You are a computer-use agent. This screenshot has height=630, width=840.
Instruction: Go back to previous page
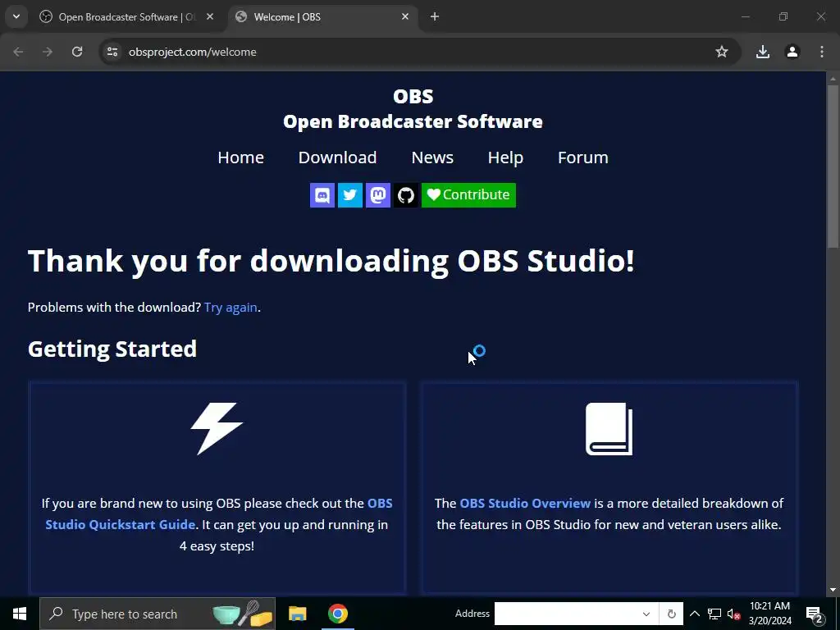pos(18,52)
